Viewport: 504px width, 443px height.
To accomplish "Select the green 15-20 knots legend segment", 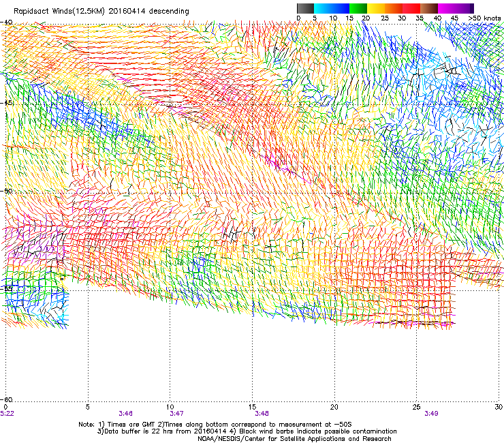I will [358, 8].
